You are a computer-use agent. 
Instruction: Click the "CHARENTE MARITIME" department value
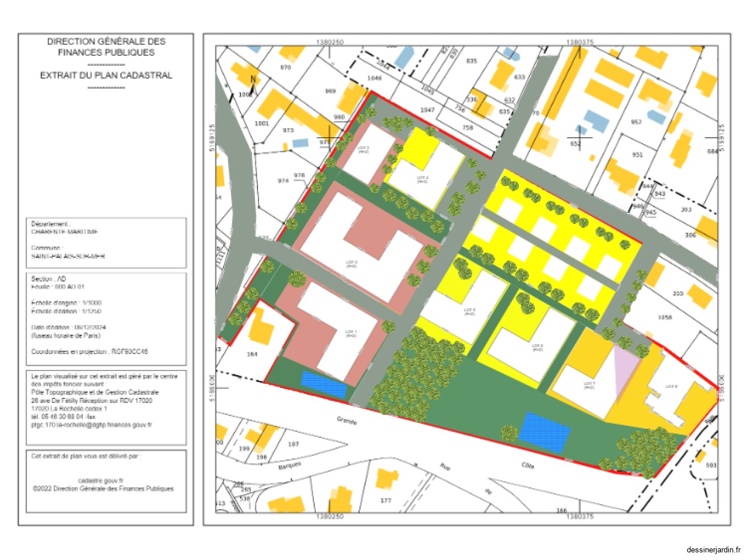pos(64,232)
